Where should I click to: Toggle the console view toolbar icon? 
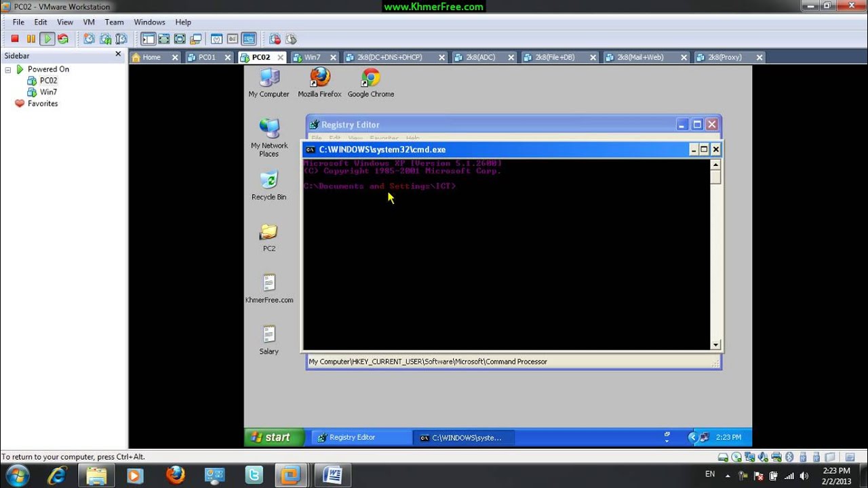(x=249, y=39)
